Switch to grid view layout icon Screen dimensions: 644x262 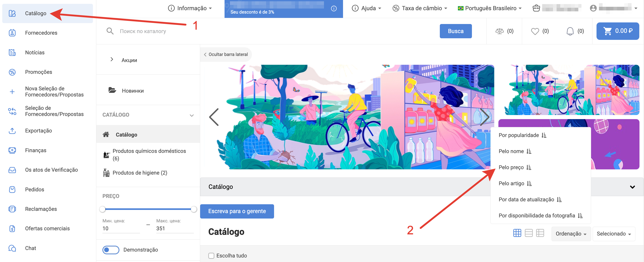517,233
